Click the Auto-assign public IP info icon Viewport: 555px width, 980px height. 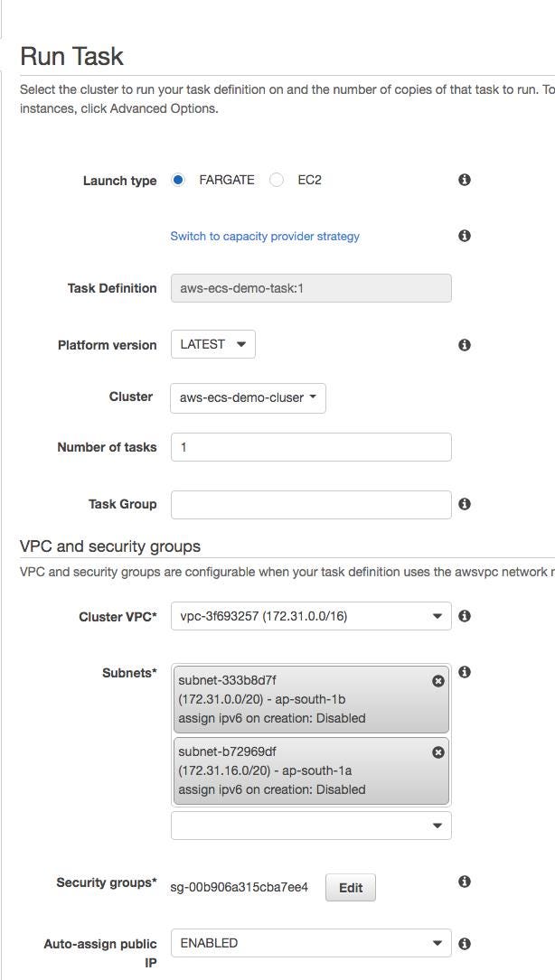(464, 943)
